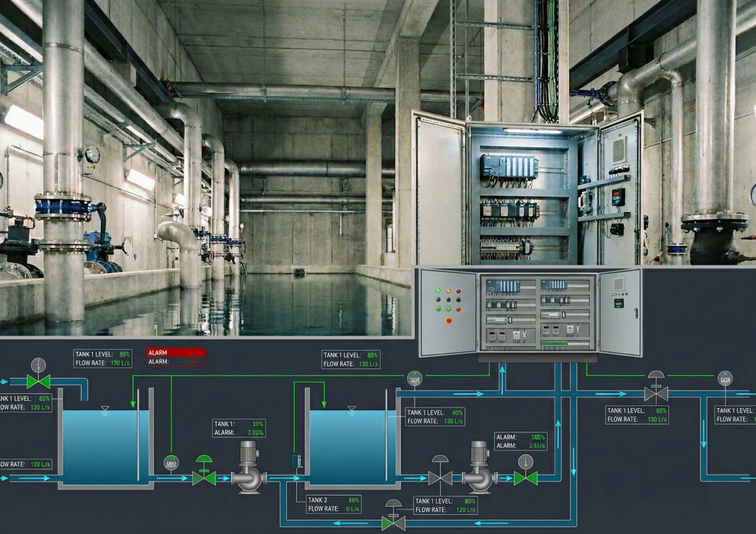Click the TANK 1 30% alarm readout

[239, 428]
